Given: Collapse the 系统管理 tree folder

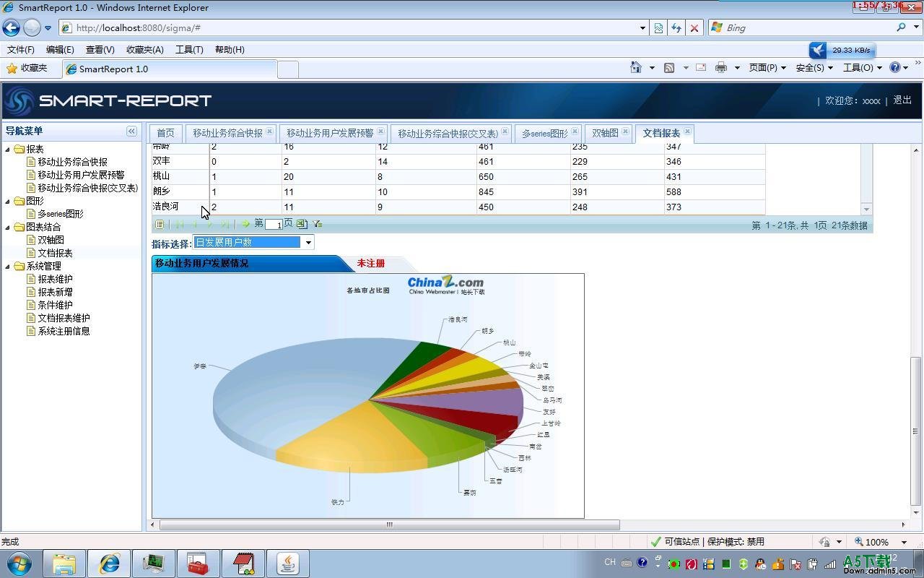Looking at the screenshot, I should pos(8,267).
